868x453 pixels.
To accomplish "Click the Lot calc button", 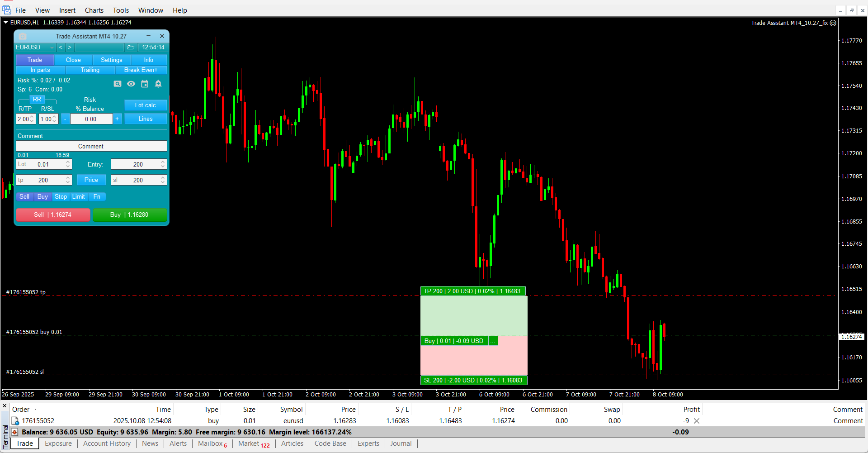I will coord(146,105).
